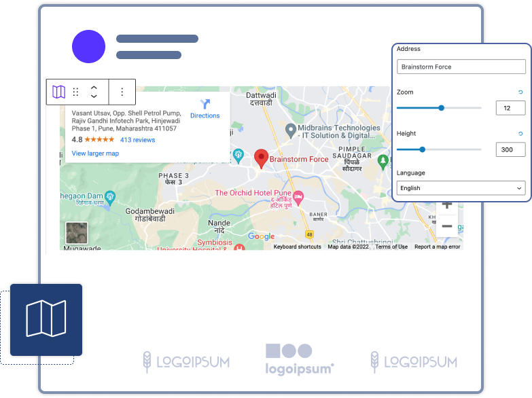532x398 pixels.
Task: Open Keyboard shortcuts on map
Action: (297, 247)
